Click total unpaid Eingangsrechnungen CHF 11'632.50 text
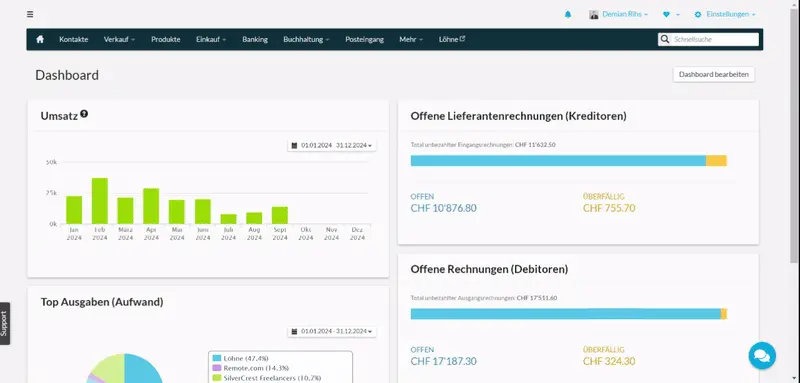The height and width of the screenshot is (383, 800). click(483, 145)
